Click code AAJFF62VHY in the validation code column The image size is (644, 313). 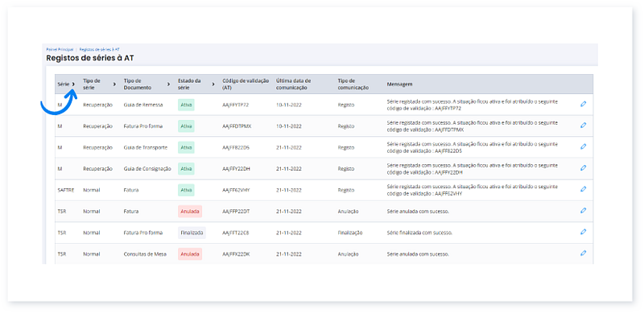pos(236,190)
